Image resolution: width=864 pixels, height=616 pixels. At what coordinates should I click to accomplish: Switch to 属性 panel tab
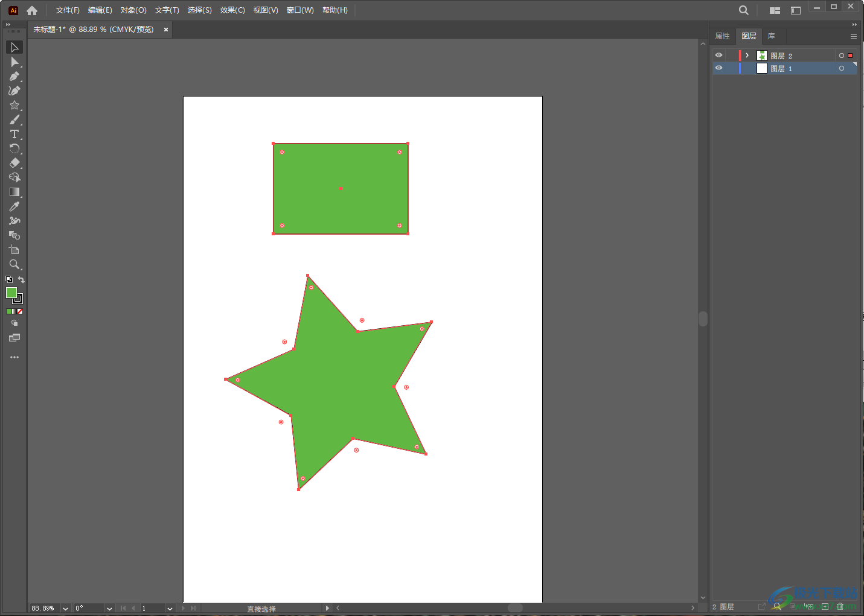tap(723, 36)
